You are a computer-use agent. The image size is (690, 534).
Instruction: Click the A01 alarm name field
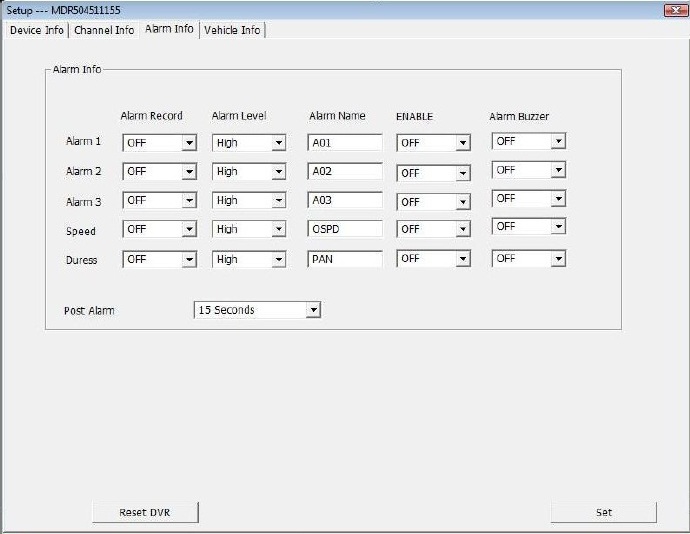point(345,143)
